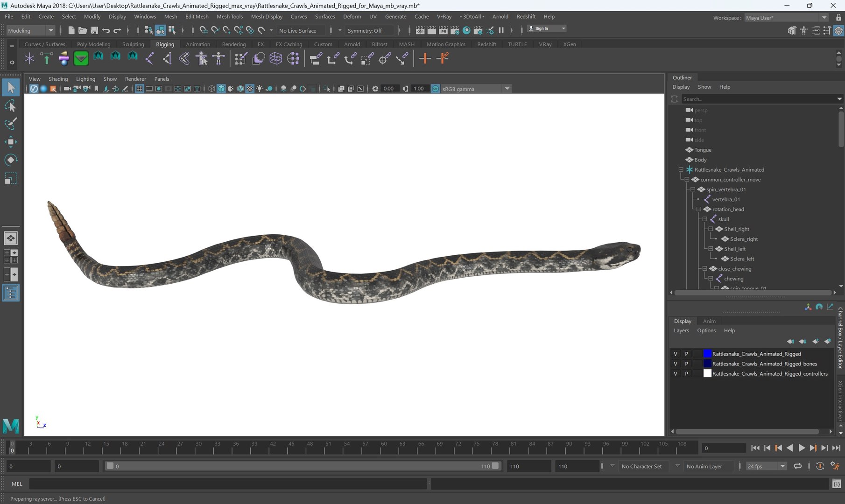
Task: Open the Deform menu
Action: (x=352, y=16)
